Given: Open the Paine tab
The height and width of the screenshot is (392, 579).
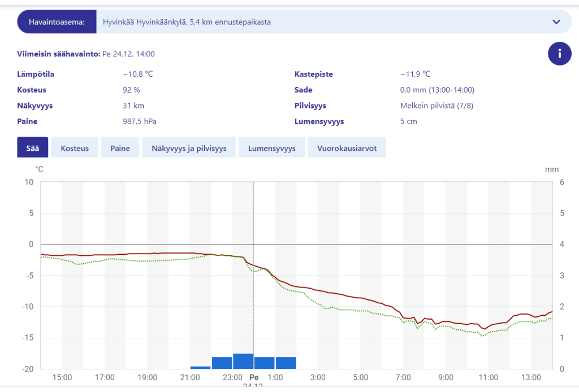Looking at the screenshot, I should point(120,148).
